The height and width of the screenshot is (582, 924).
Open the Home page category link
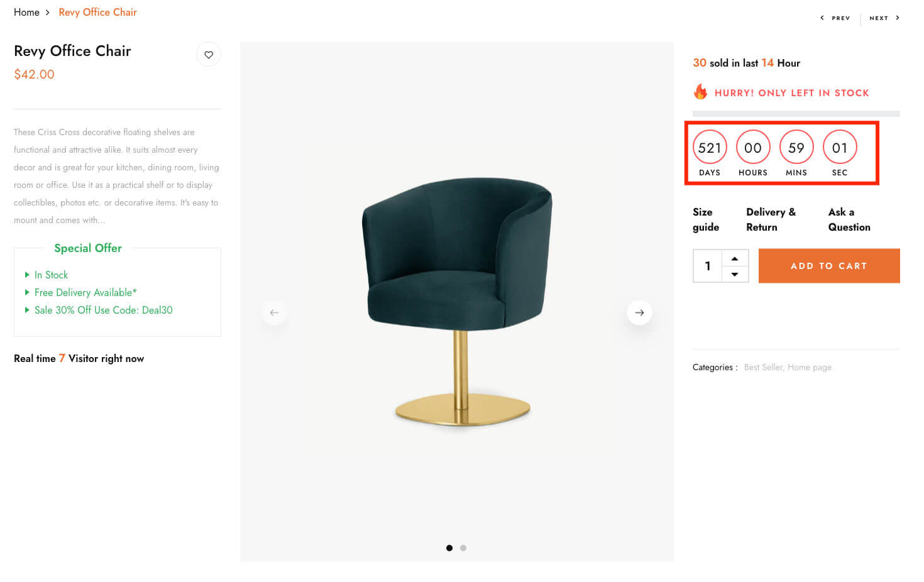point(810,367)
